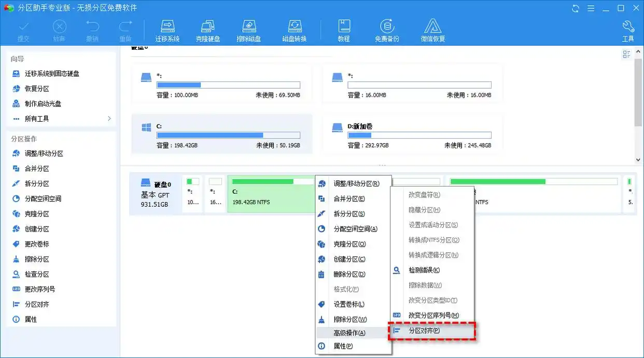The image size is (644, 358).
Task: Open the 教程 tutorial icon
Action: (344, 30)
